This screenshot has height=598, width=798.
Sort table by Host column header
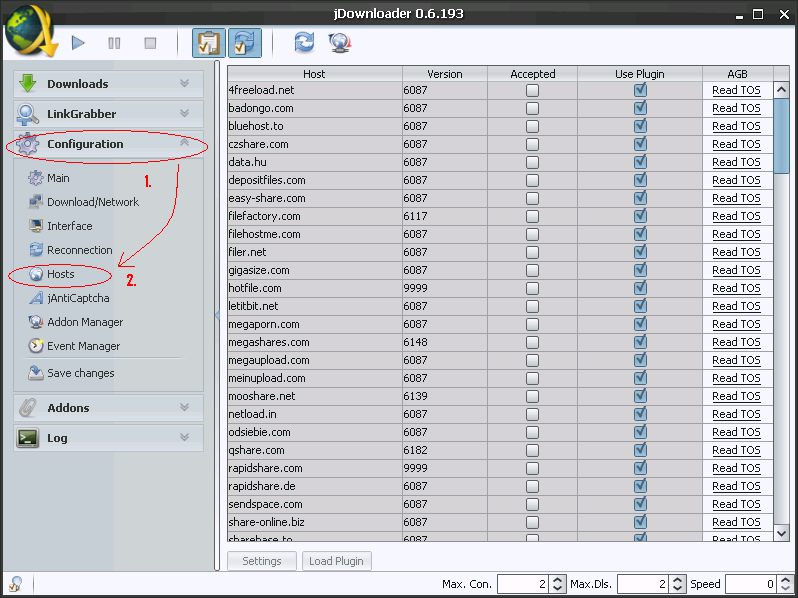coord(315,74)
